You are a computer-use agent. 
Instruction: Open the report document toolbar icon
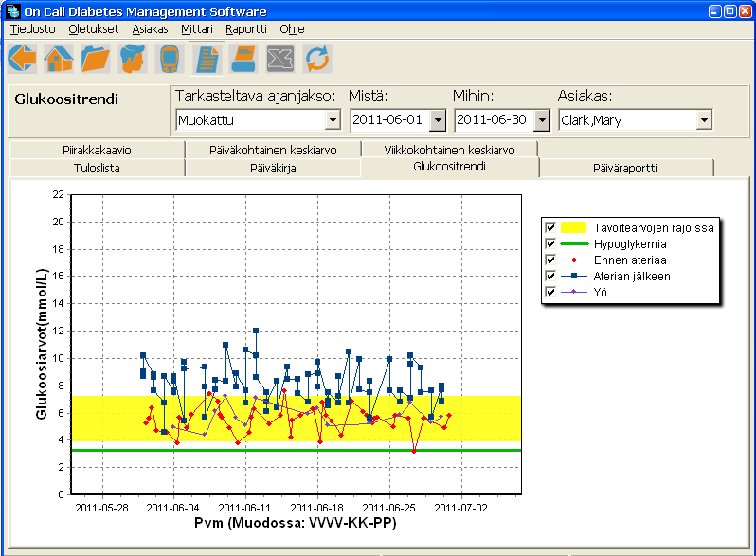pos(207,59)
